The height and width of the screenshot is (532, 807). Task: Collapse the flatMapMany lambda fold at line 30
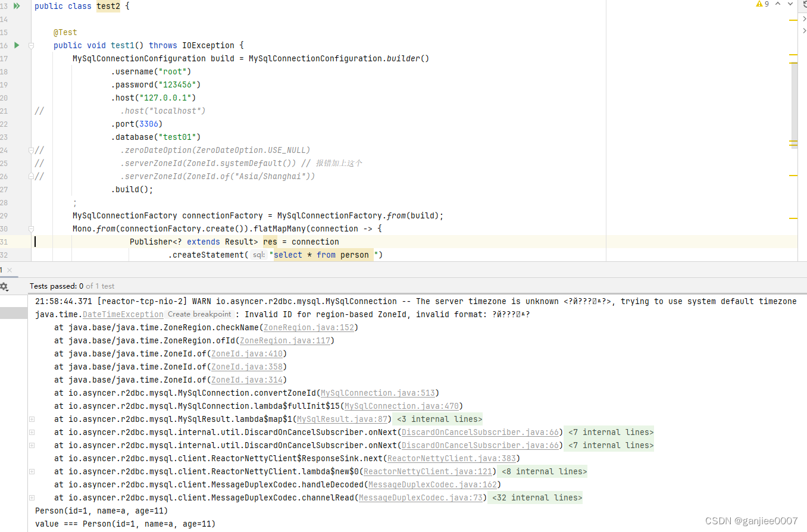pyautogui.click(x=31, y=229)
